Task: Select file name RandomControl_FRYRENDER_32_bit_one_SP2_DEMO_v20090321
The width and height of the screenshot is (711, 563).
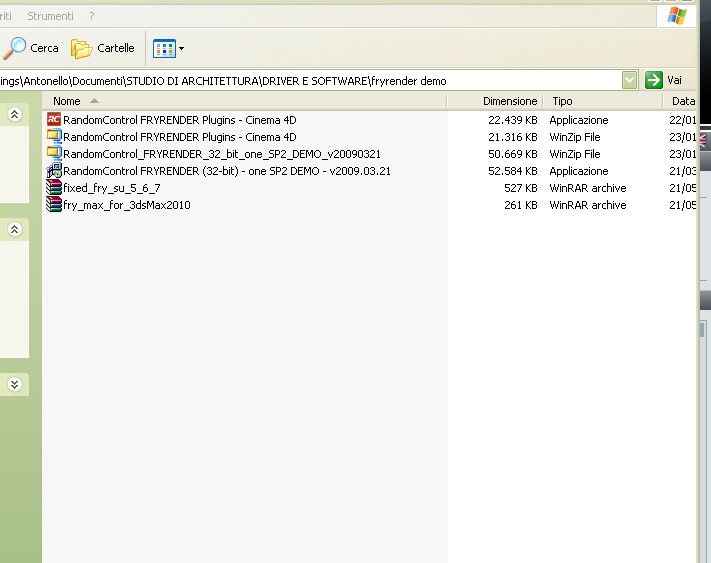Action: pos(222,154)
